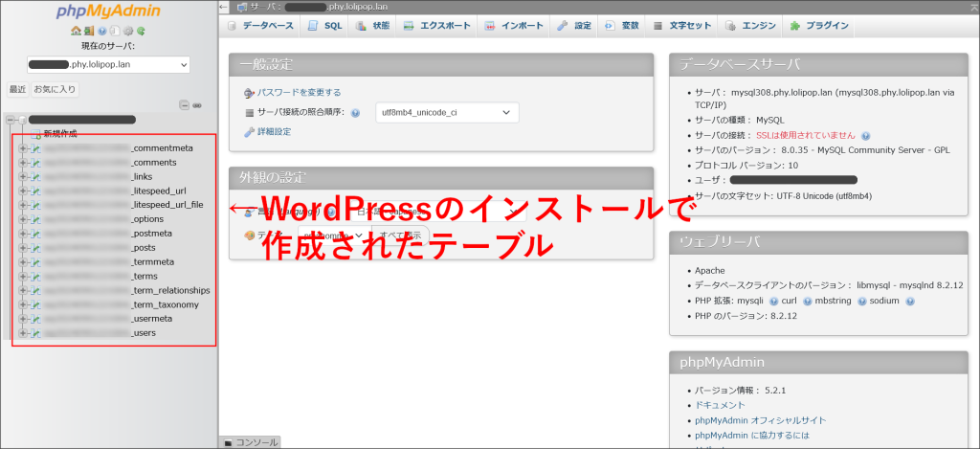Screen dimensions: 980x449
Task: Open the SQL tab
Action: (x=325, y=26)
